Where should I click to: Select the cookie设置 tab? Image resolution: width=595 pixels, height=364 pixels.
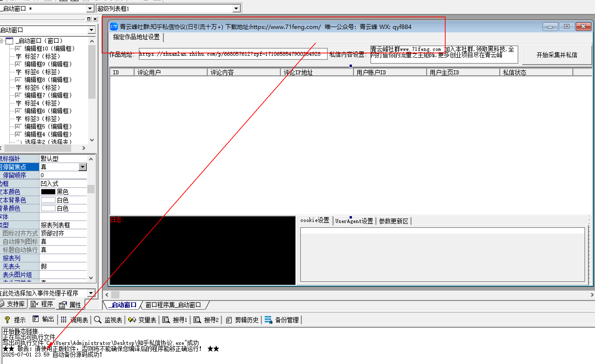(315, 220)
